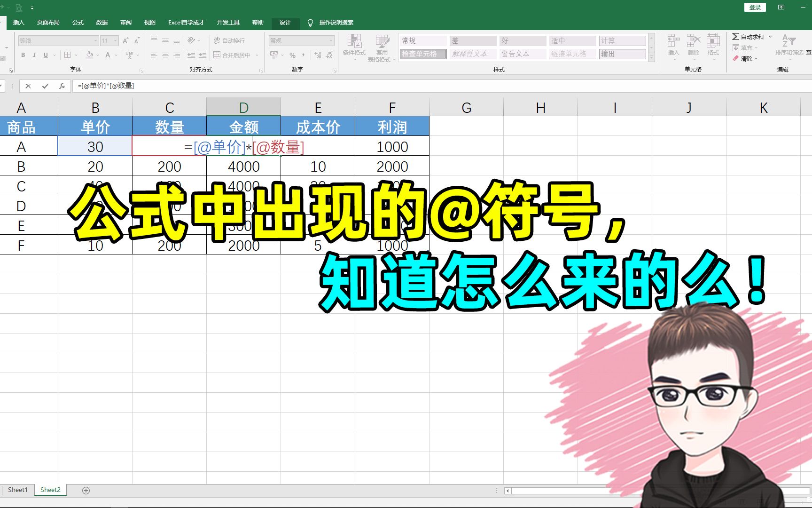The image size is (812, 508).
Task: Open the number format dropdown 常规
Action: [331, 41]
